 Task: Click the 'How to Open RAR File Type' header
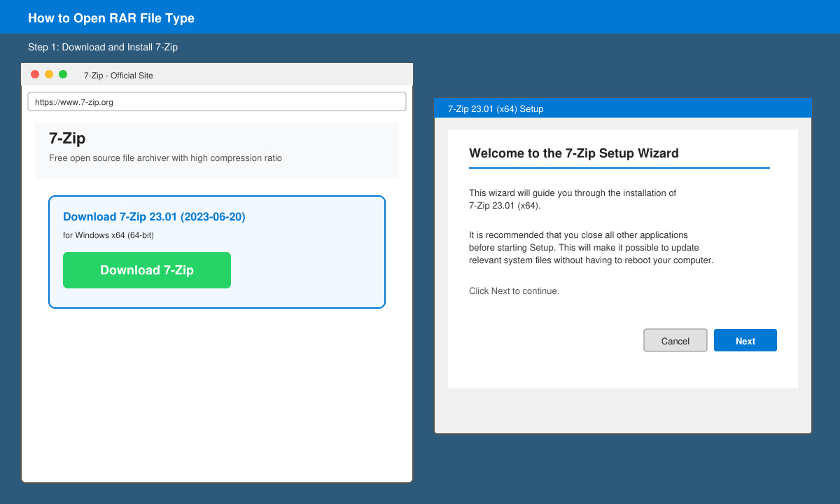point(111,18)
